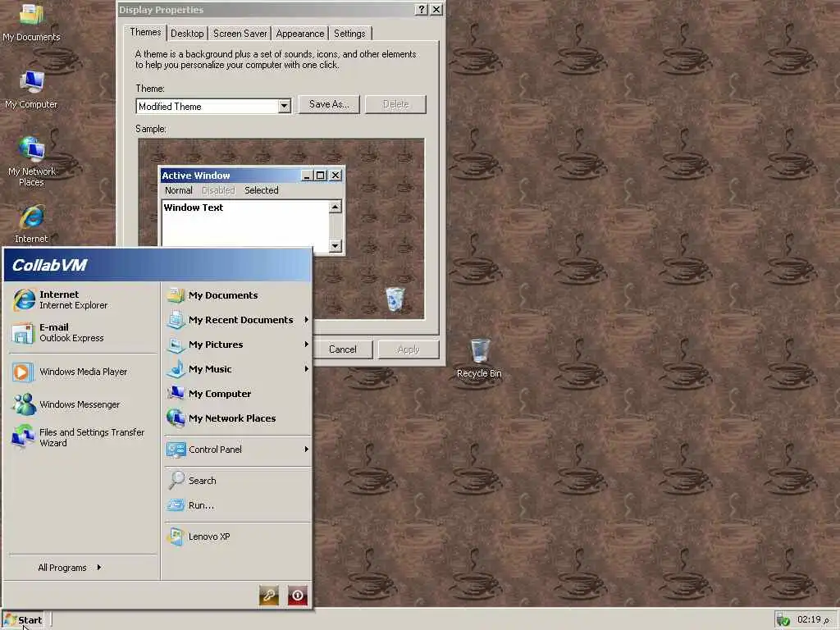Switch to the Settings tab
840x630 pixels.
click(349, 33)
